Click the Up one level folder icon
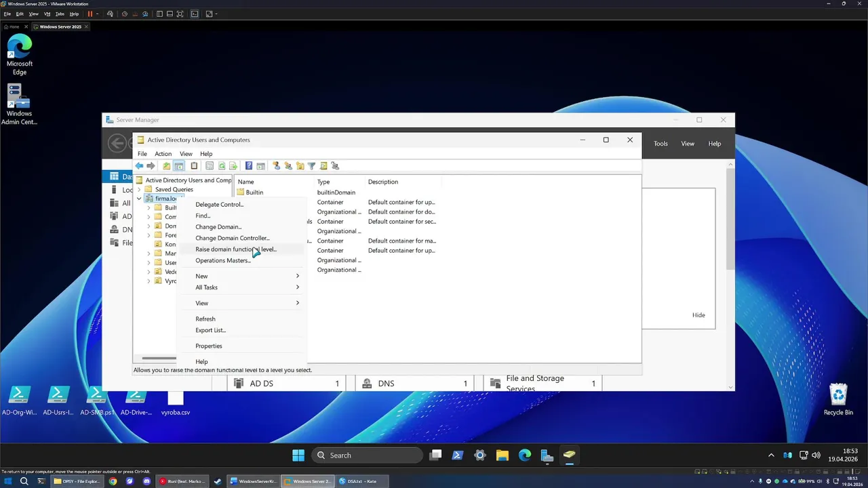 167,166
